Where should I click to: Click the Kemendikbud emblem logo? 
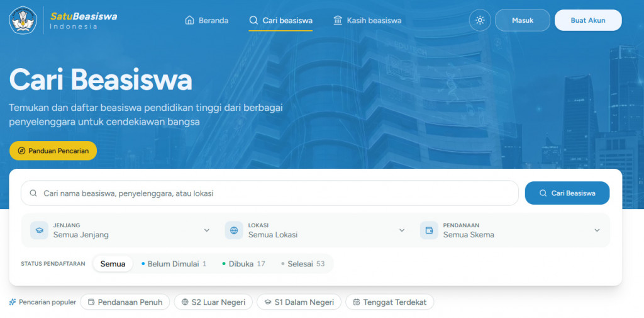pyautogui.click(x=23, y=20)
